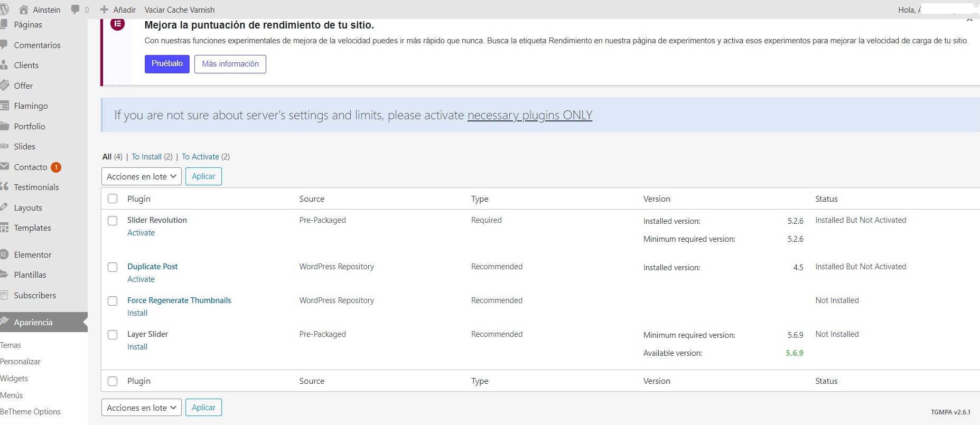Click the Layouts pencil icon
The image size is (980, 425).
pyautogui.click(x=4, y=207)
